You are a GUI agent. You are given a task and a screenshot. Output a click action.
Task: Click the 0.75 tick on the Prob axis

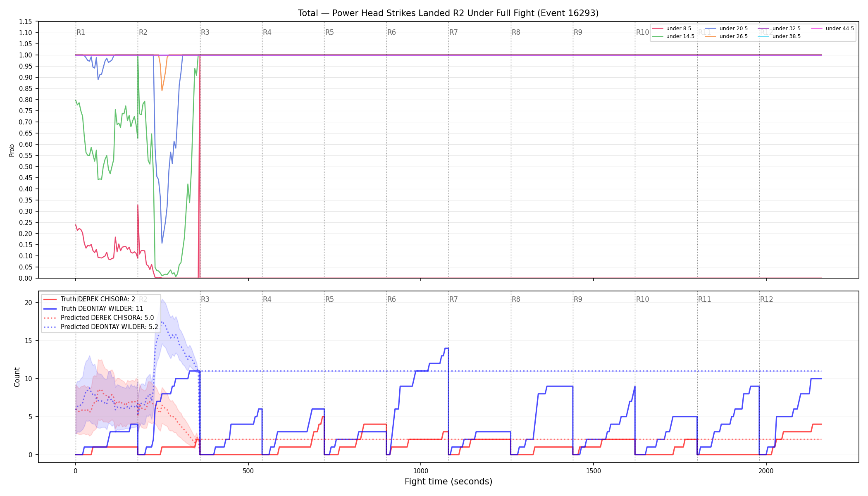(x=26, y=111)
